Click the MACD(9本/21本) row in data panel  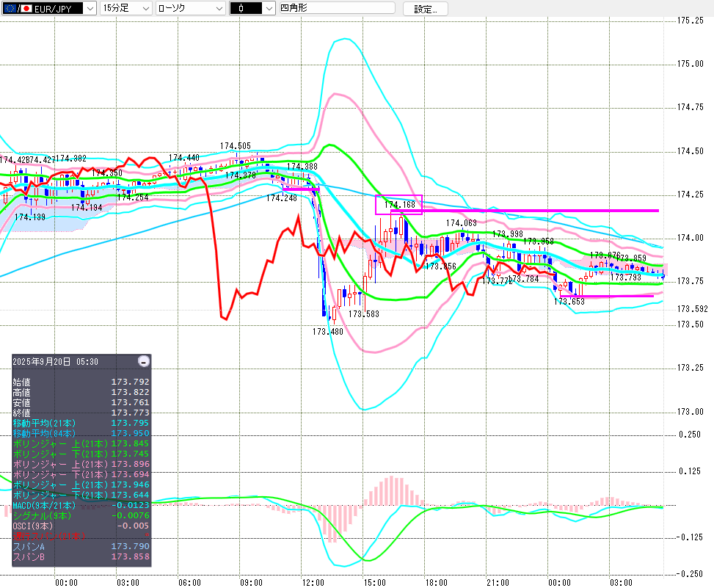[x=81, y=504]
